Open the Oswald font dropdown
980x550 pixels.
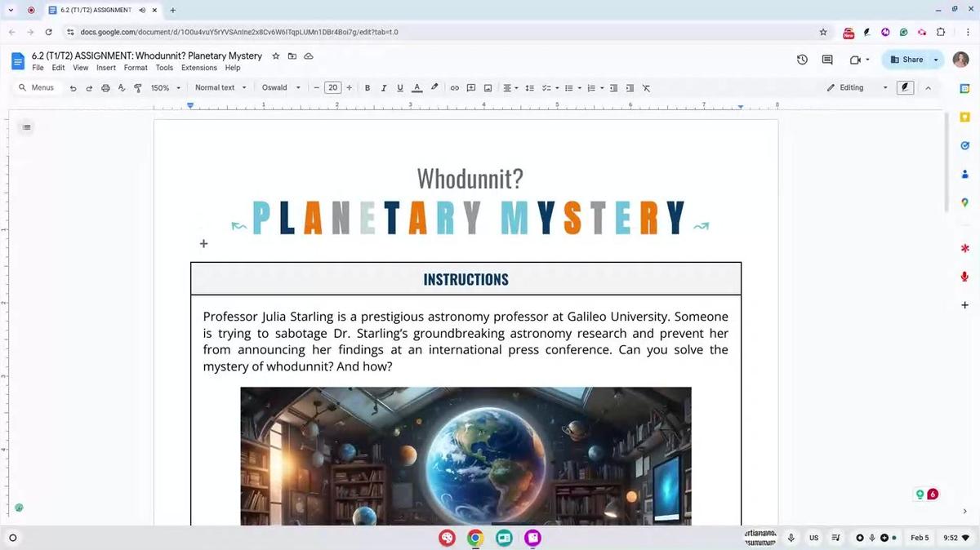282,87
